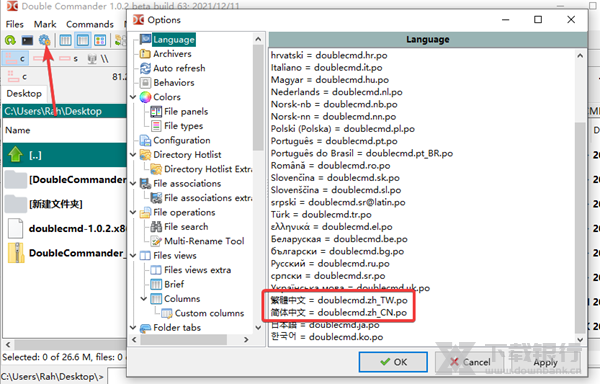Select Files views extra in tree
This screenshot has height=384, width=600.
(x=197, y=270)
